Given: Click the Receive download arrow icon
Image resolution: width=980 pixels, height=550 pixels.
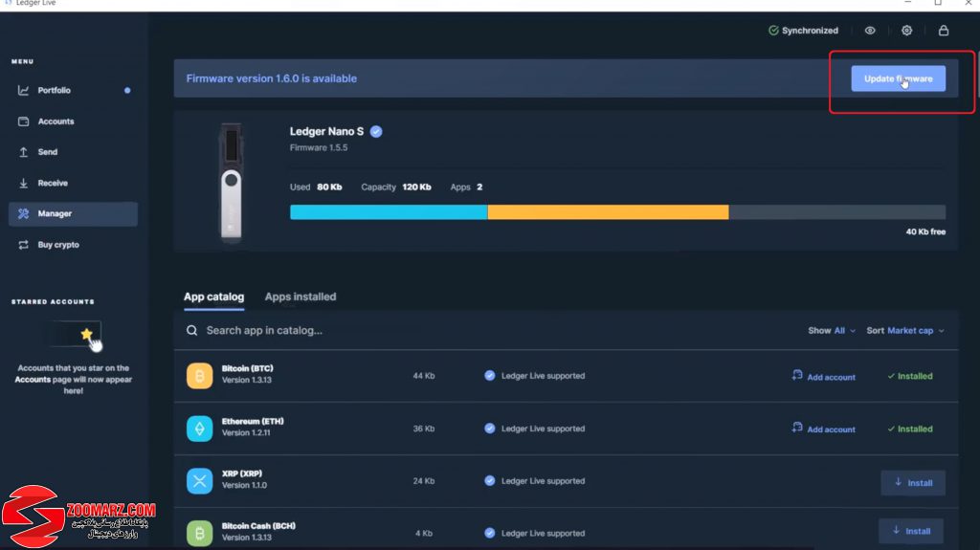Looking at the screenshot, I should pyautogui.click(x=23, y=183).
